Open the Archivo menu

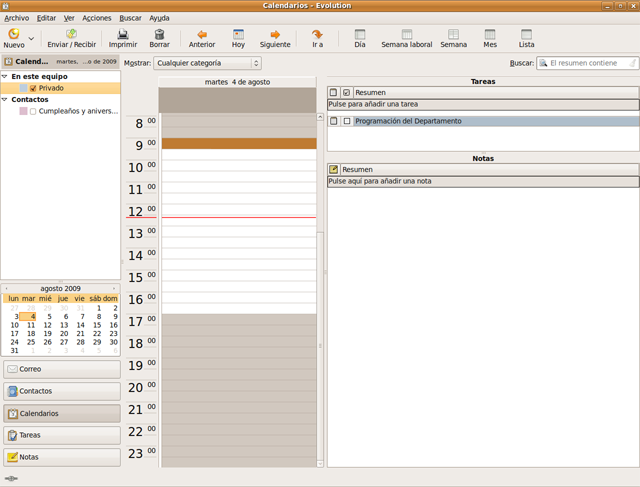click(17, 18)
